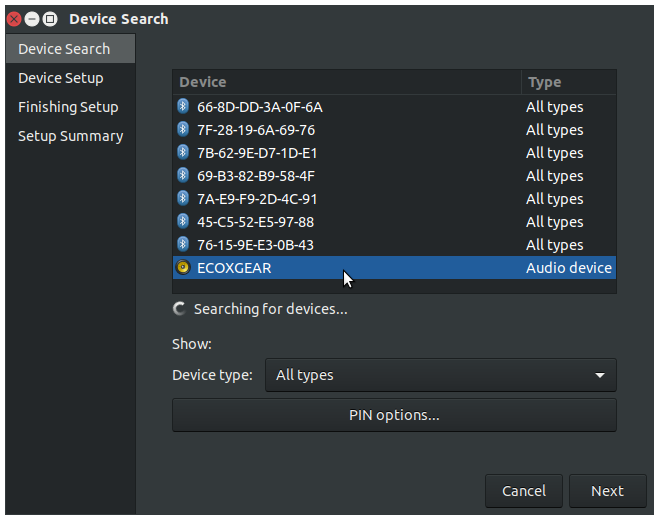Open PIN options dialog
This screenshot has width=663, height=524.
tap(394, 415)
